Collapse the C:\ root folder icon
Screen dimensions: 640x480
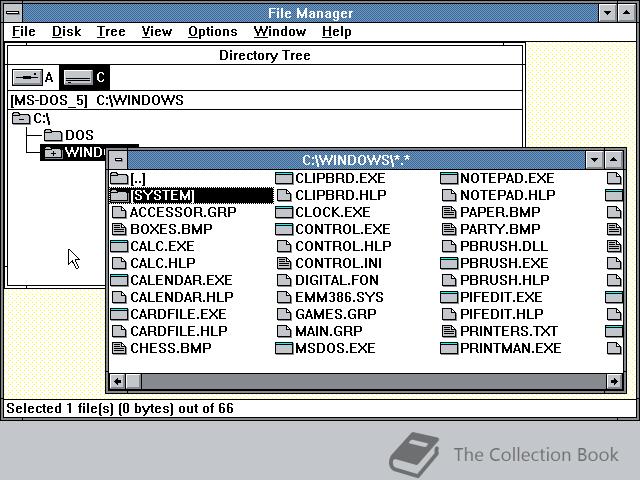[21, 118]
